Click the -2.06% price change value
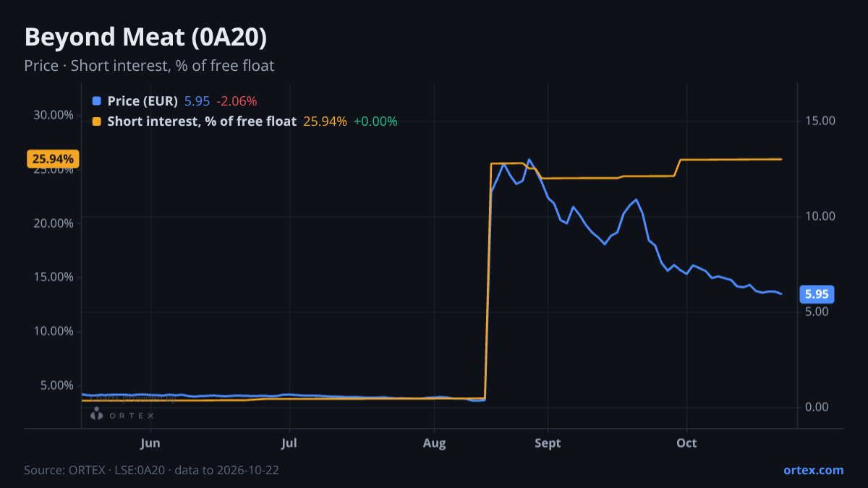The image size is (868, 488). tap(237, 101)
